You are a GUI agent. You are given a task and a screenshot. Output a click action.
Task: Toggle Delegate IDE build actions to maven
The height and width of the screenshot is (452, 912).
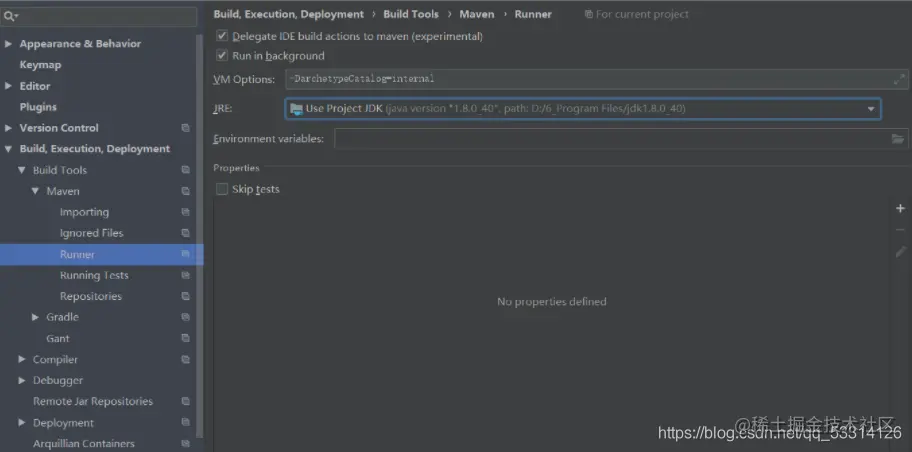(222, 36)
